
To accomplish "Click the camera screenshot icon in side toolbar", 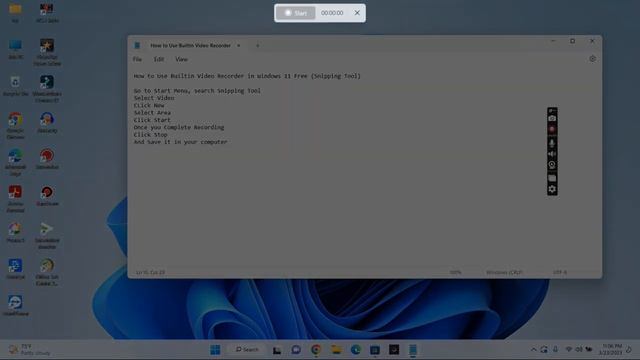I will [552, 118].
